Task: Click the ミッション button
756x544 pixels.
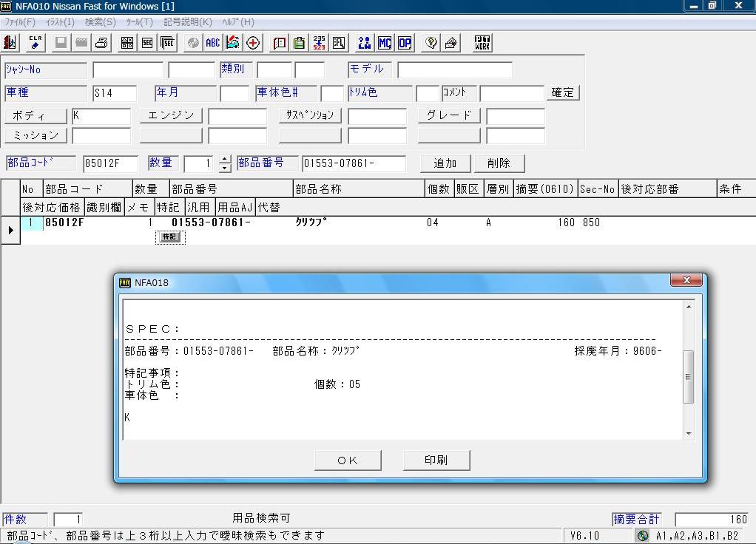Action: tap(36, 135)
